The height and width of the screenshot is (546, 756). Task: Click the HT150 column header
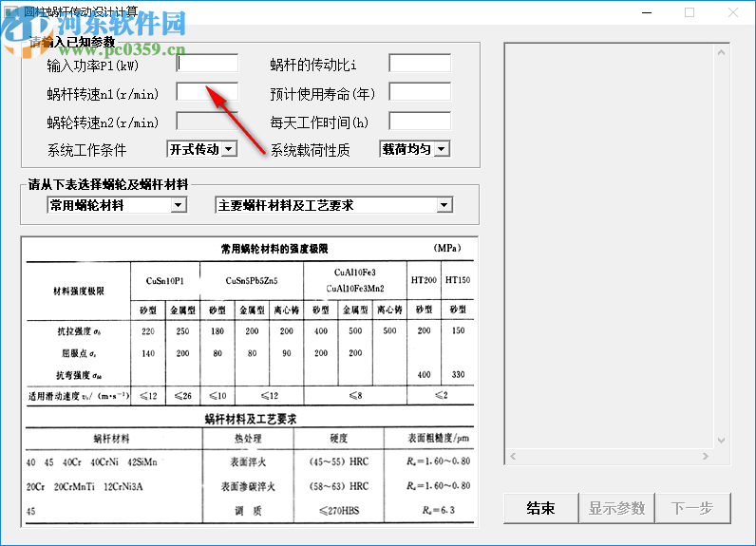tap(458, 280)
